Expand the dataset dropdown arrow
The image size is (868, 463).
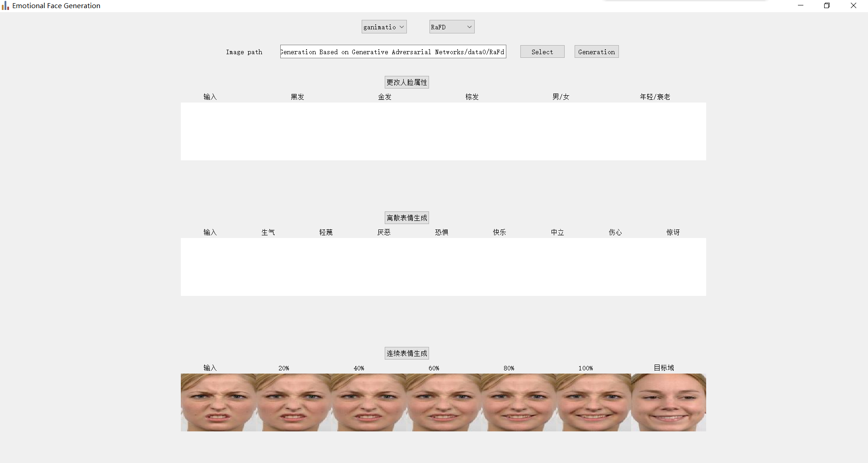(x=469, y=27)
